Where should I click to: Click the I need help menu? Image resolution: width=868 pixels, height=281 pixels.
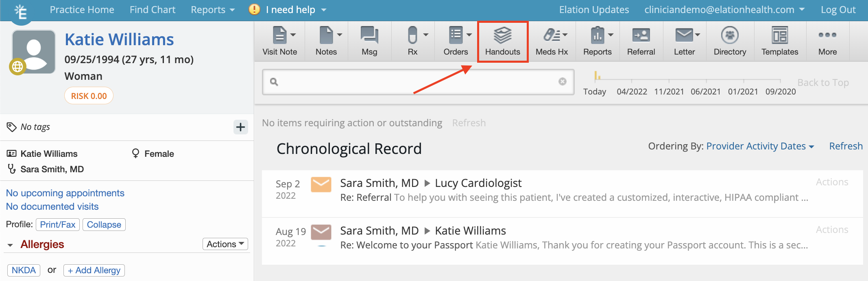(x=296, y=10)
